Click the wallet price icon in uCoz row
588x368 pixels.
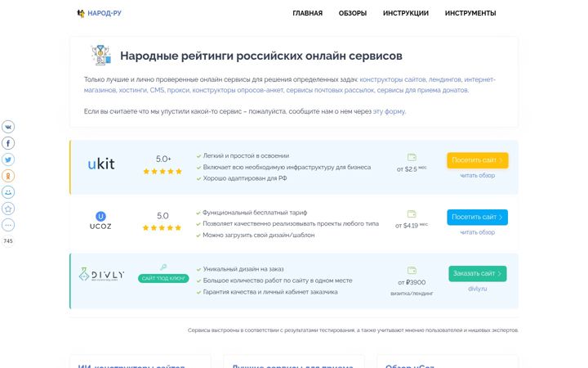point(412,213)
